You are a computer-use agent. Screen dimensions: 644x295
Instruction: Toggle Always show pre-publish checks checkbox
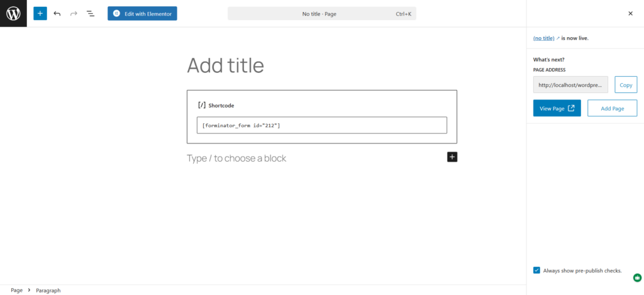536,270
